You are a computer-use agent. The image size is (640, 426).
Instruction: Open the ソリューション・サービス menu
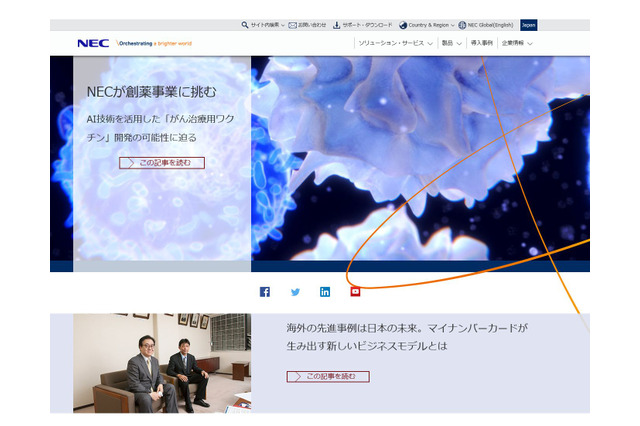(x=391, y=43)
